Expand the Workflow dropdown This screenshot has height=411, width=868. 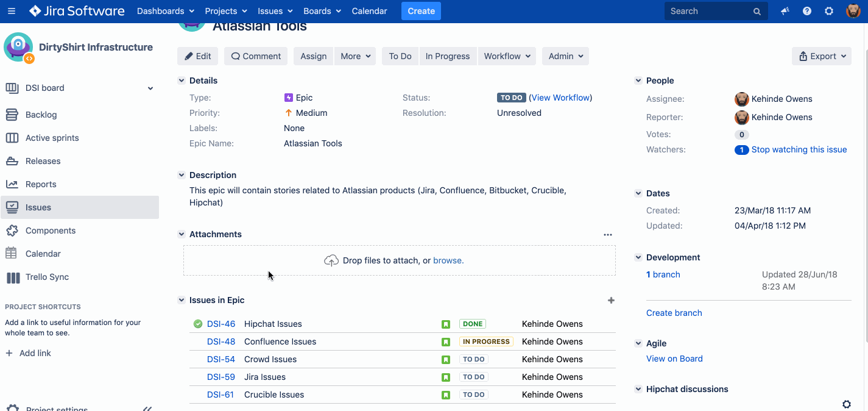pyautogui.click(x=507, y=56)
